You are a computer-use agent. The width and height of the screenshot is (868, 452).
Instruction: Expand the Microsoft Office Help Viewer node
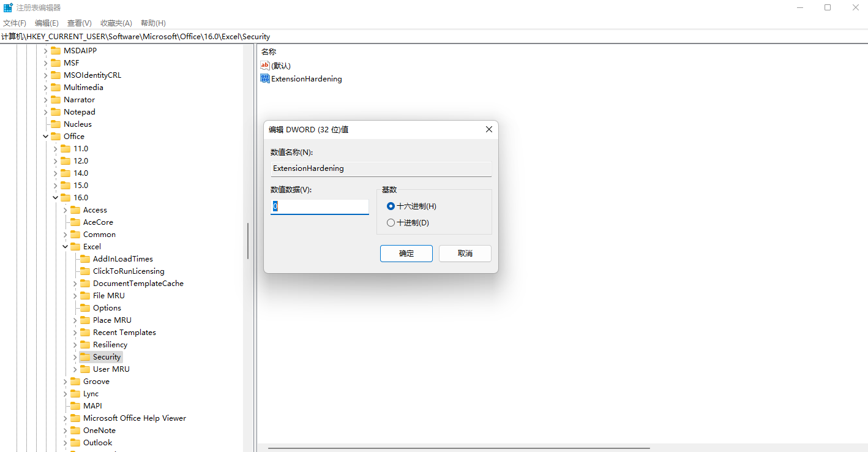coord(65,418)
